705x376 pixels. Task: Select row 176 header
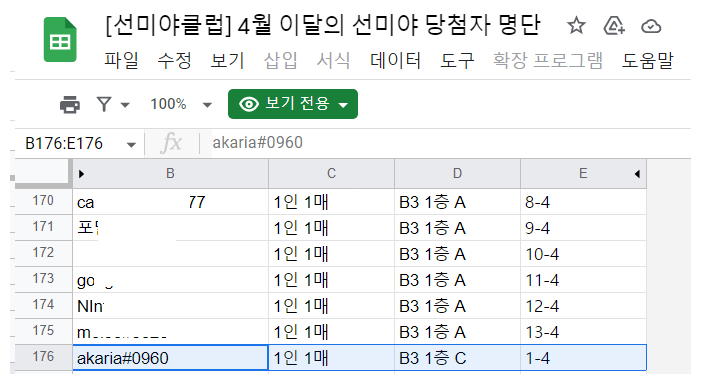point(44,358)
